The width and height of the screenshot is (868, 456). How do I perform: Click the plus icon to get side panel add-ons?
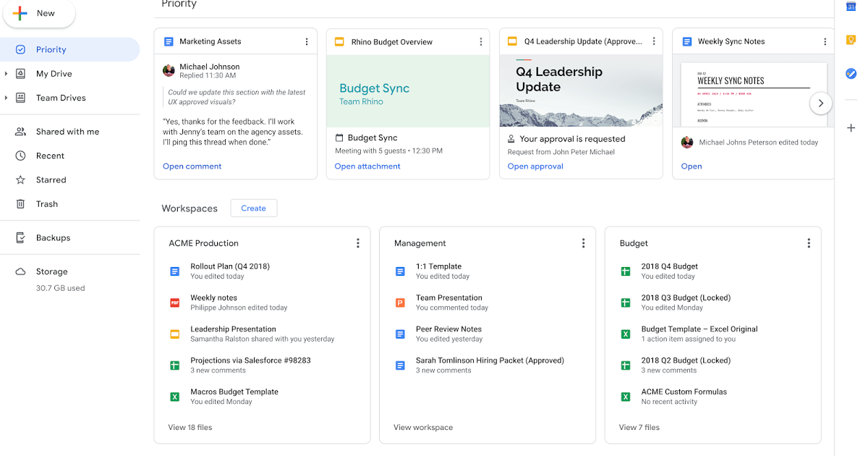point(851,127)
